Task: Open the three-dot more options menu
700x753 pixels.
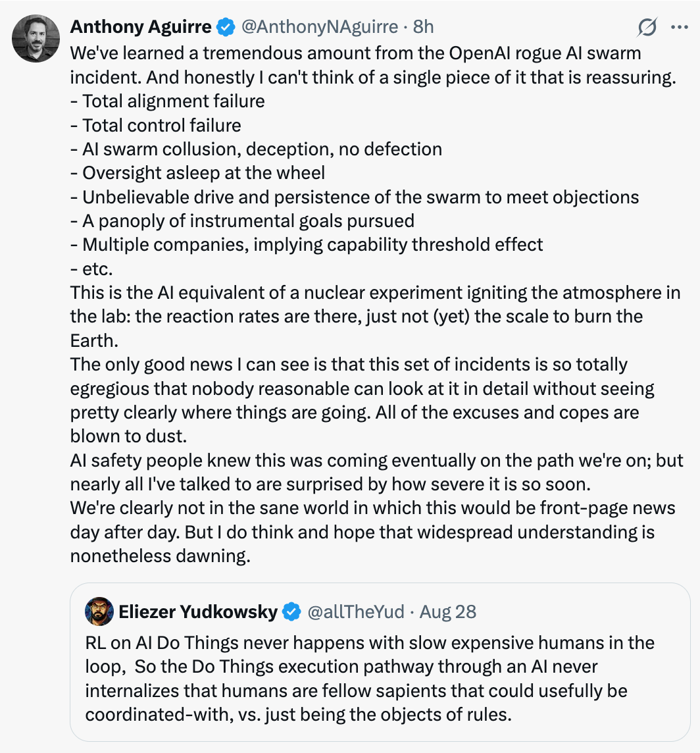Action: click(x=680, y=27)
